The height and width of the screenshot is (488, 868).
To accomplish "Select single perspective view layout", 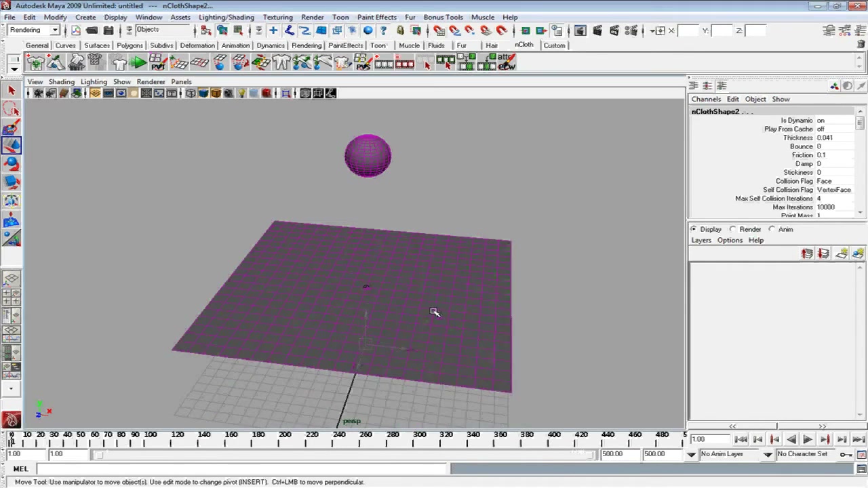I will (12, 279).
